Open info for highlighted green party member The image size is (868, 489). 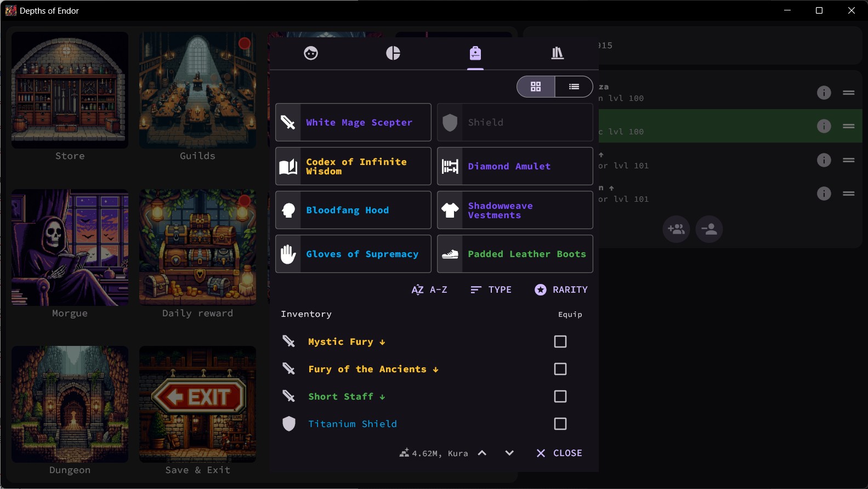(824, 126)
